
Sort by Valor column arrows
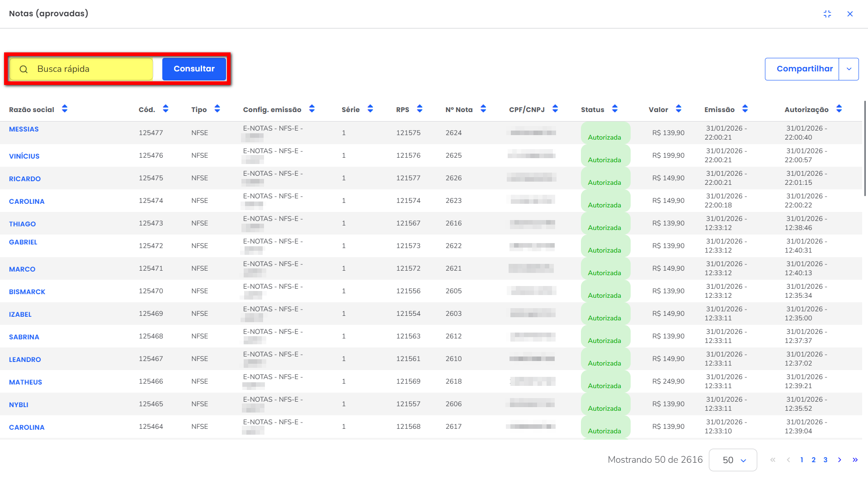tap(679, 109)
